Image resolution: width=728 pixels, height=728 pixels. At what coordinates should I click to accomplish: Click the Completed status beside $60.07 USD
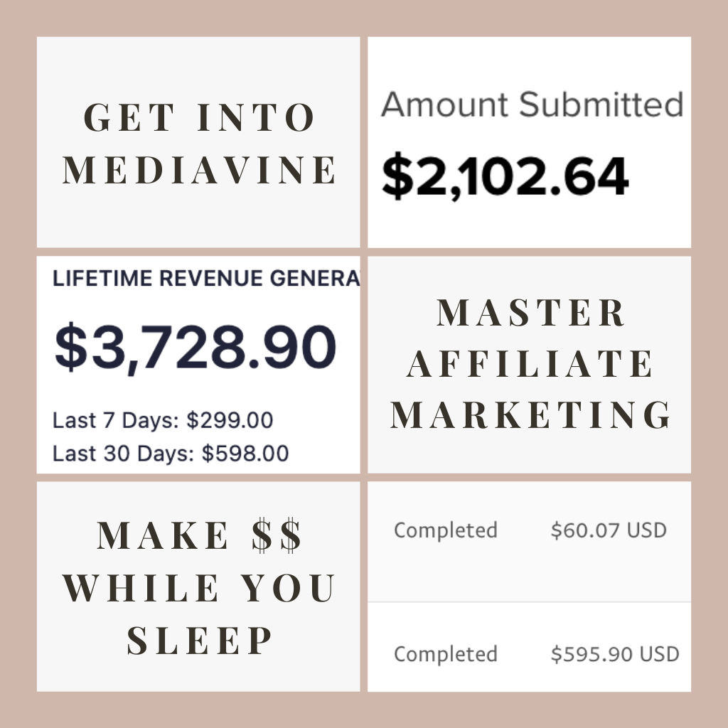point(446,530)
